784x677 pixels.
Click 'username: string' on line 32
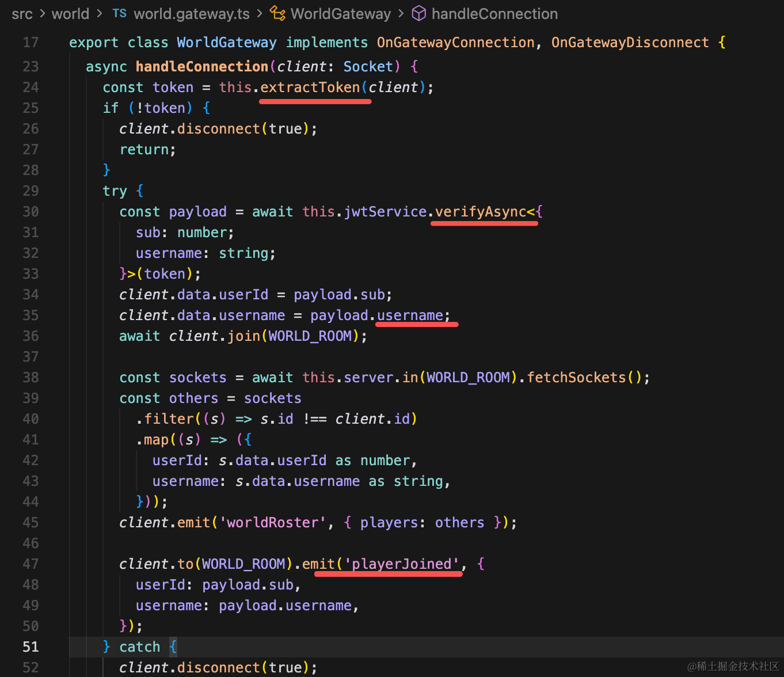click(202, 253)
